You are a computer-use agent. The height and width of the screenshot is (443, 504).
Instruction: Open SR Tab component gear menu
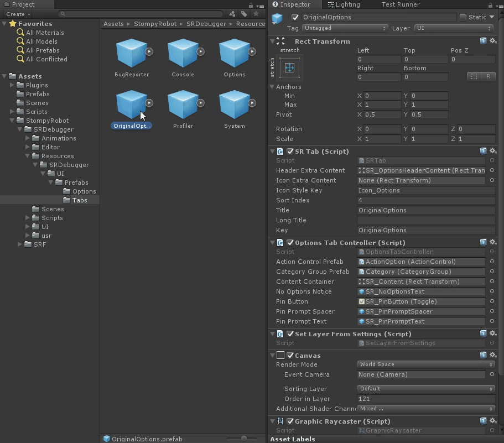[x=493, y=151]
